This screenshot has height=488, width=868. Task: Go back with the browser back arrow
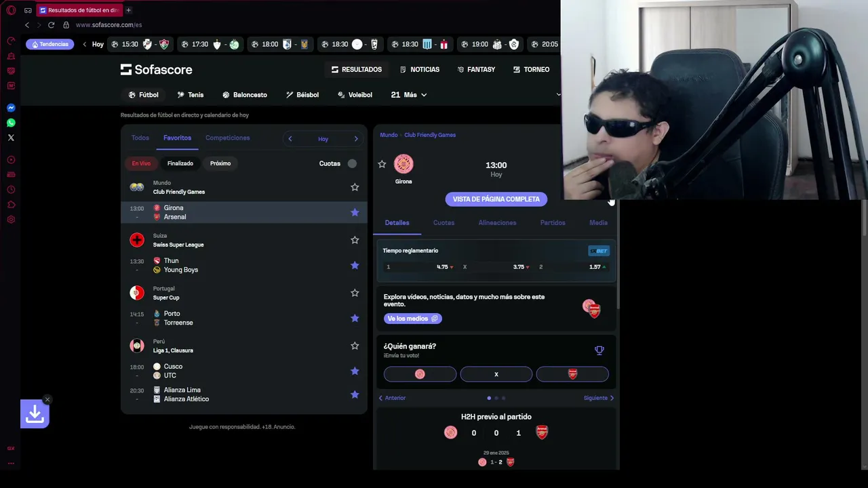tap(27, 25)
